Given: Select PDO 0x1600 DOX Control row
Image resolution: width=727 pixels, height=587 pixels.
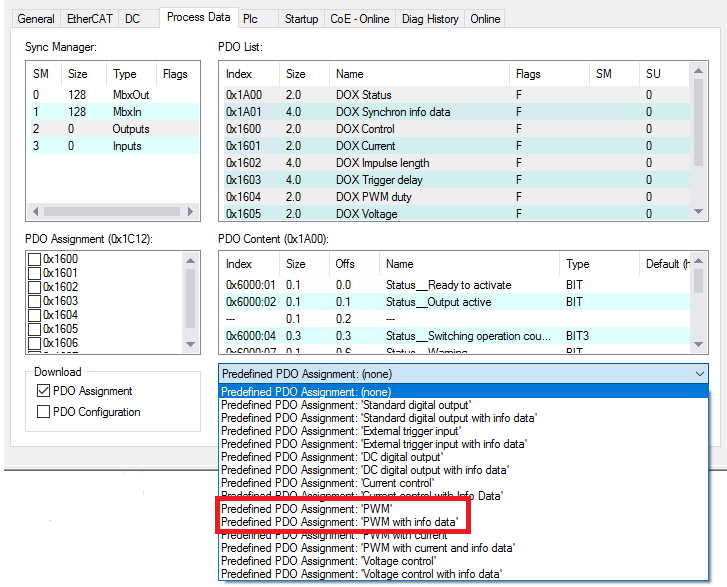Looking at the screenshot, I should (457, 129).
